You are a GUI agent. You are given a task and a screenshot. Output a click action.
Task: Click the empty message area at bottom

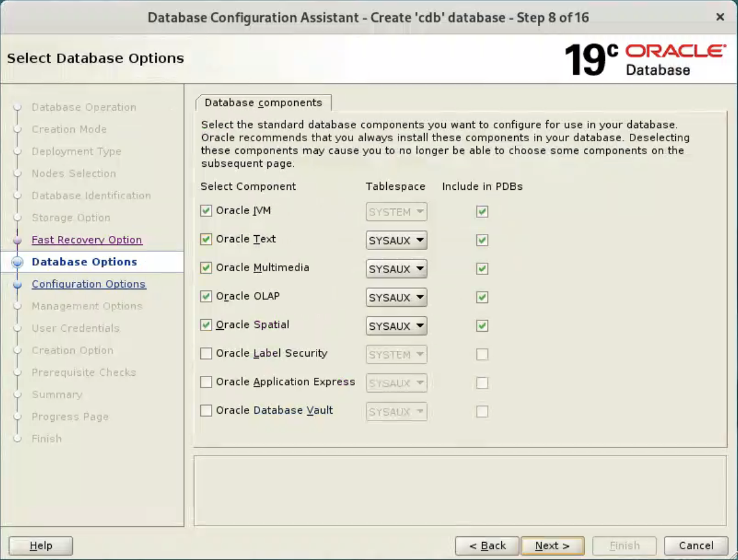[460, 490]
